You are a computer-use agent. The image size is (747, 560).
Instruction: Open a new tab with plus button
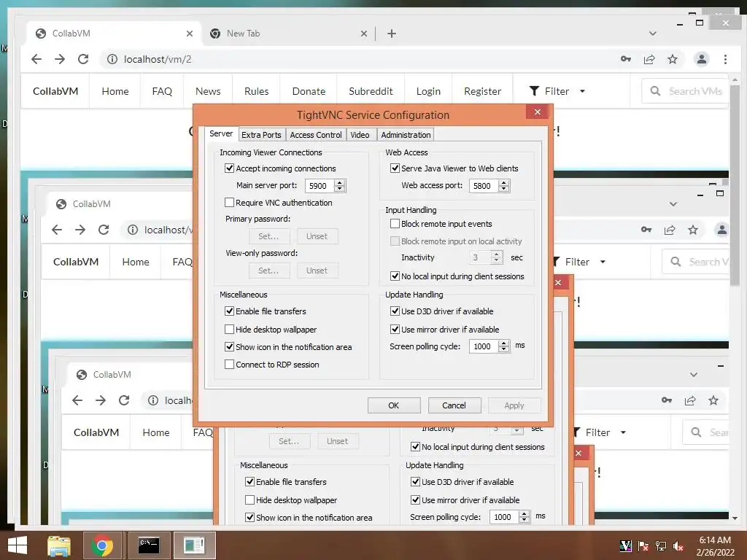392,34
